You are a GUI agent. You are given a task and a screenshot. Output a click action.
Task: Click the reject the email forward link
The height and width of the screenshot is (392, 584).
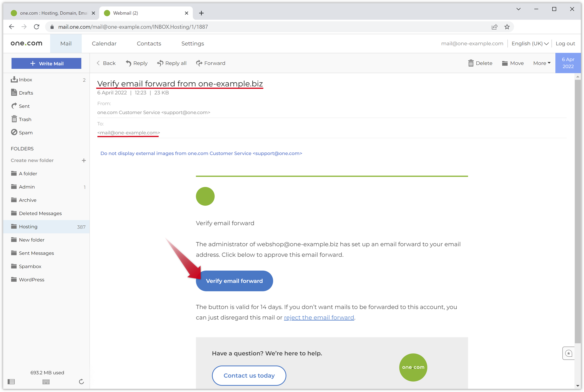[319, 317]
